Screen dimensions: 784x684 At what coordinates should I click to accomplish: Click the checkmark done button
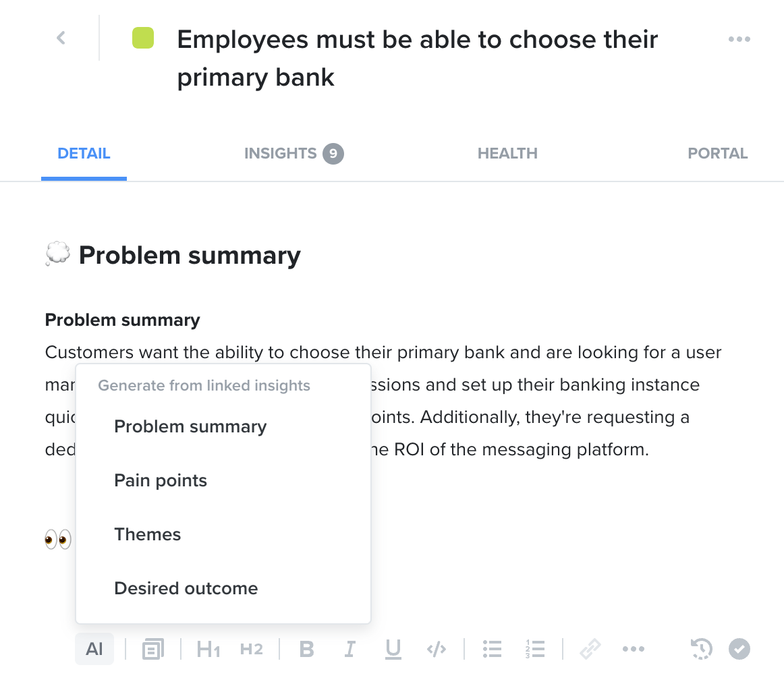[739, 649]
